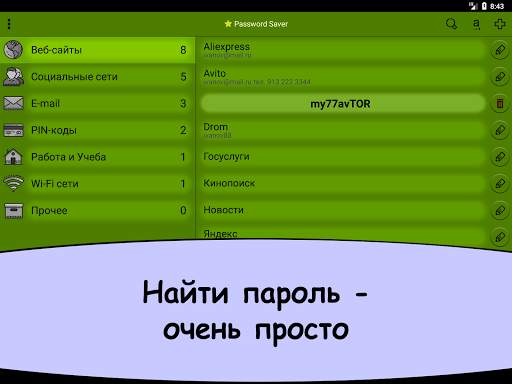Edit the Новости entry with pencil icon
Viewport: 512px width, 384px height.
[500, 210]
